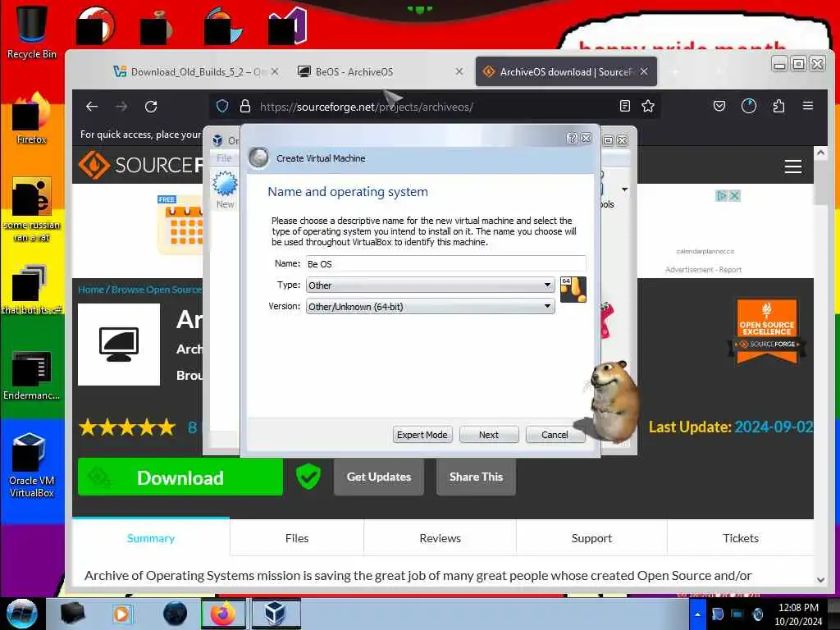Click the Share This button
This screenshot has width=840, height=630.
point(476,477)
